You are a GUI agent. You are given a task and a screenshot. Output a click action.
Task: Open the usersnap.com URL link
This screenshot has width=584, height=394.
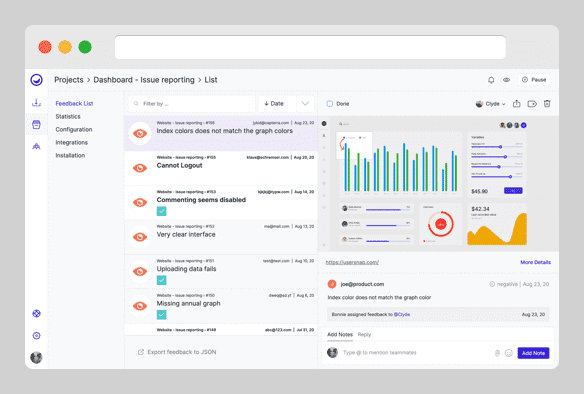click(352, 262)
